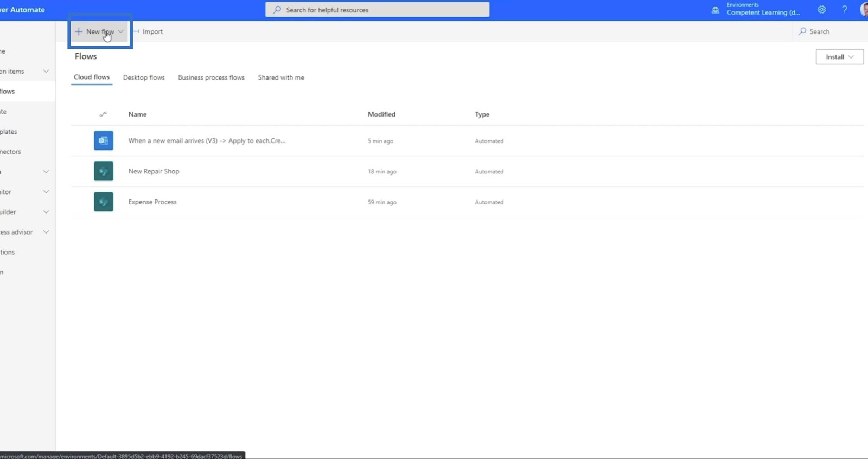
Task: Expand the Process advisor sidebar chevron
Action: click(46, 232)
